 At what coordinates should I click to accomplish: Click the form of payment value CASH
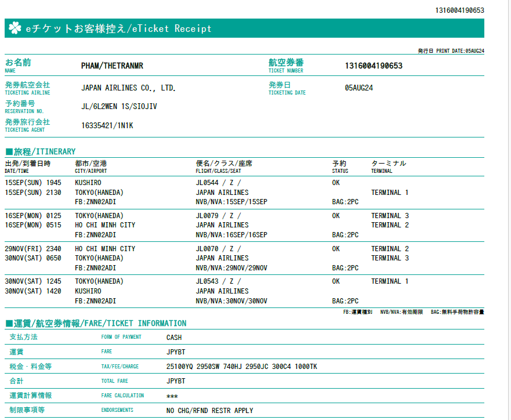174,337
